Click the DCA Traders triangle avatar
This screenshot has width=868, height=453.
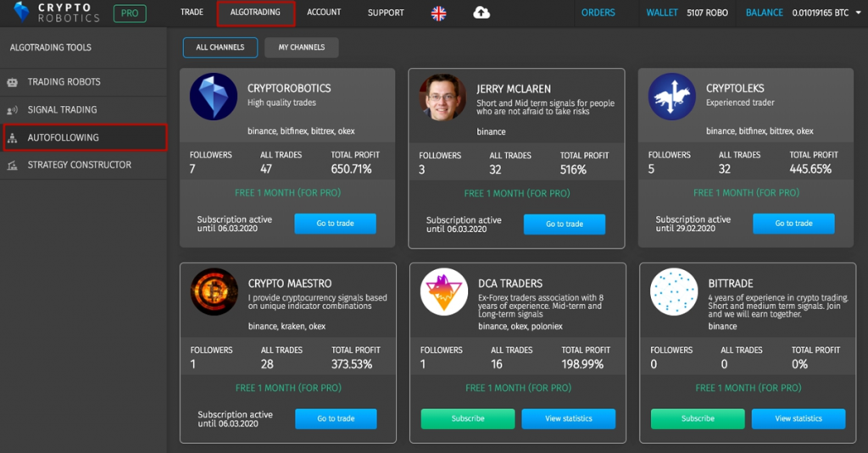click(x=444, y=292)
